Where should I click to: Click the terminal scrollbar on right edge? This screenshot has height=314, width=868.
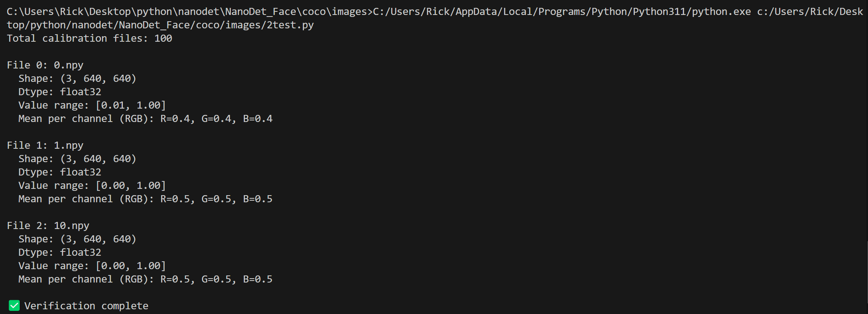[x=866, y=275]
